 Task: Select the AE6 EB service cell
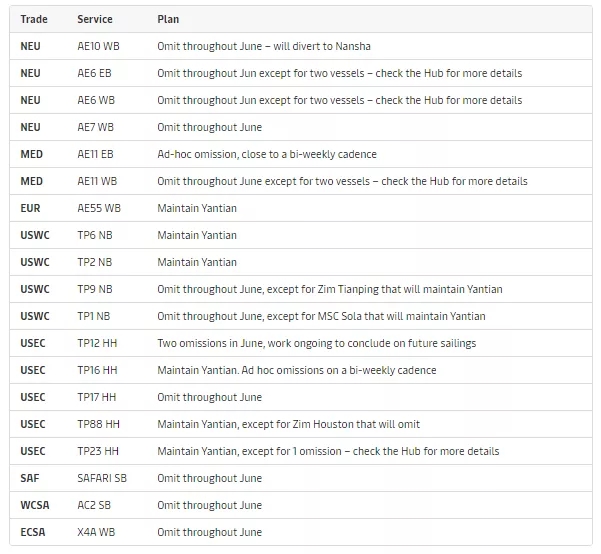pyautogui.click(x=95, y=74)
